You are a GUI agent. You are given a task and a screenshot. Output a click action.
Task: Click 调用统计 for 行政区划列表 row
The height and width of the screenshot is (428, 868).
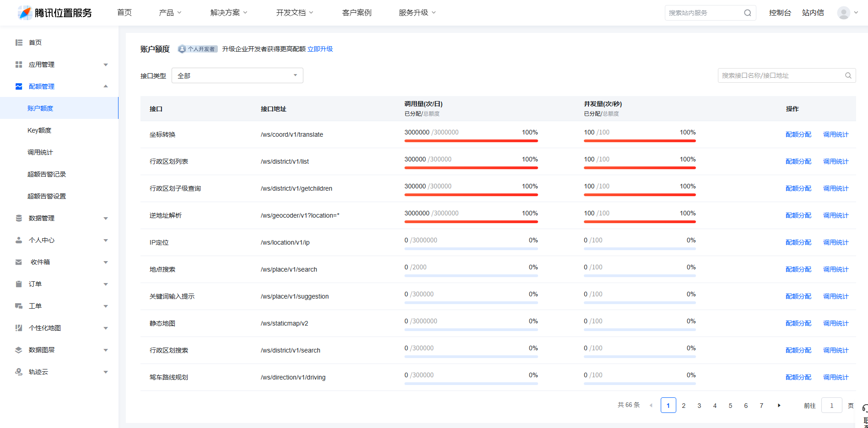tap(836, 161)
